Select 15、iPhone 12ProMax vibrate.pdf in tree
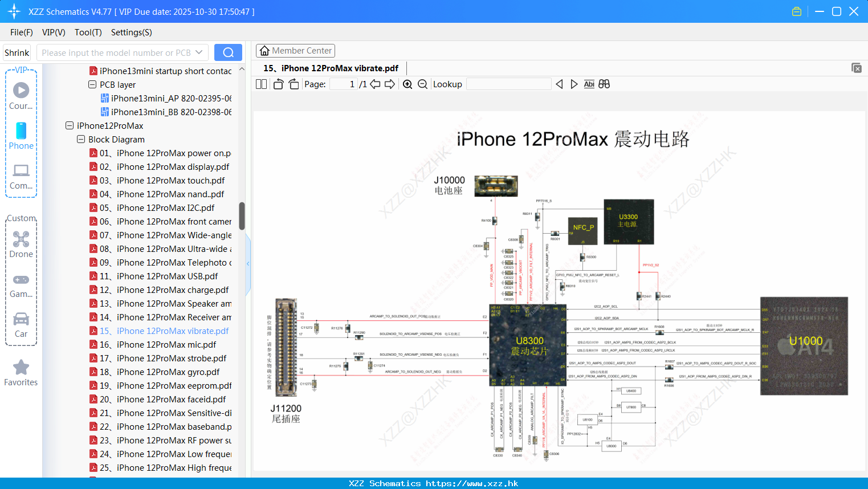The height and width of the screenshot is (489, 868). 159,331
